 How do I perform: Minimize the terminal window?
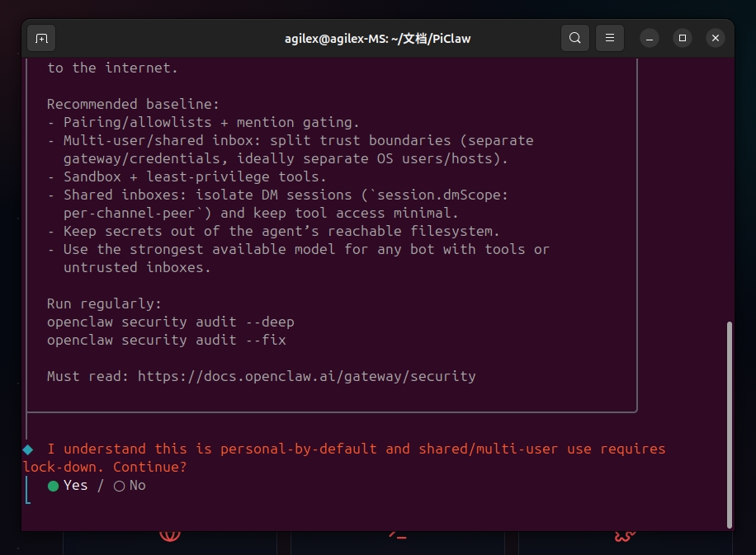(x=650, y=38)
